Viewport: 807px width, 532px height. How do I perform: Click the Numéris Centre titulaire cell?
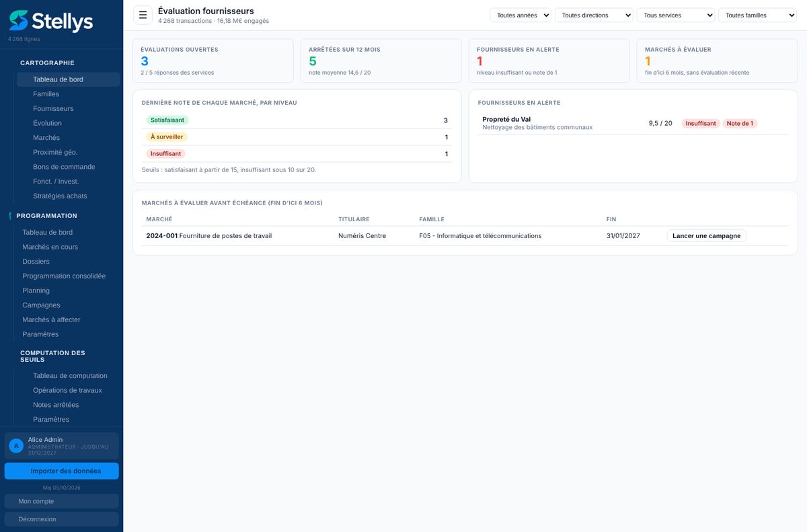[x=362, y=236]
